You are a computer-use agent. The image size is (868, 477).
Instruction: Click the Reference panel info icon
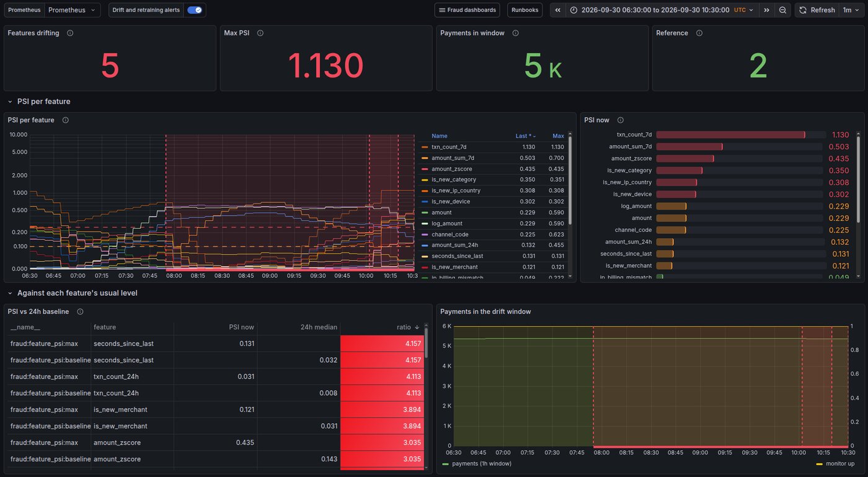[699, 33]
